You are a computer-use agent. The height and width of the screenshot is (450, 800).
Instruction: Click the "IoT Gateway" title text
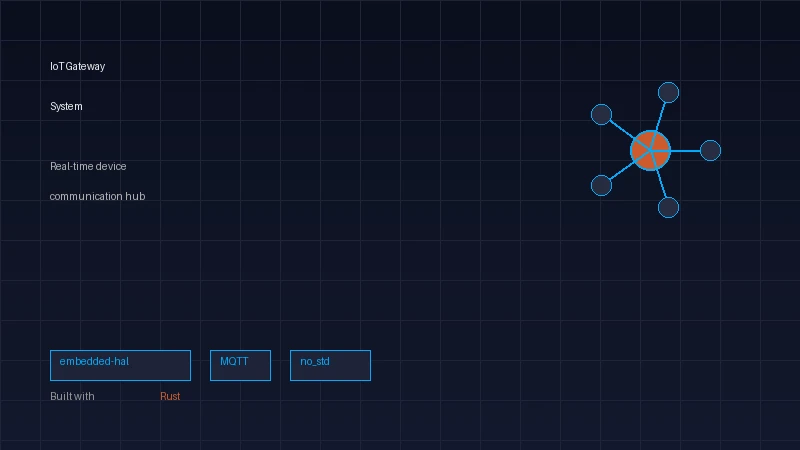77,67
